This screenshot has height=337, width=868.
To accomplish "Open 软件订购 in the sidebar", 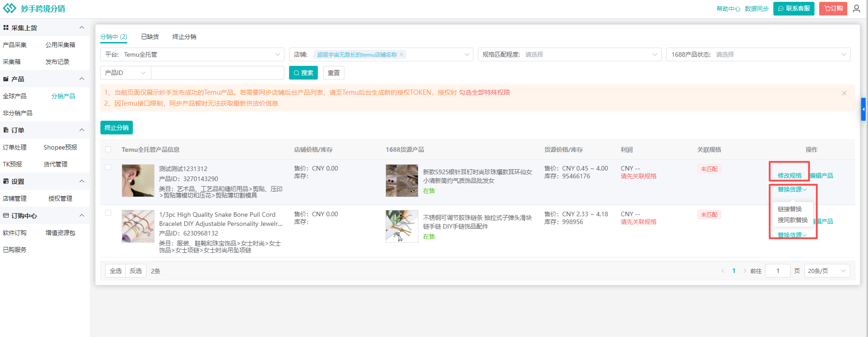I will click(x=15, y=233).
